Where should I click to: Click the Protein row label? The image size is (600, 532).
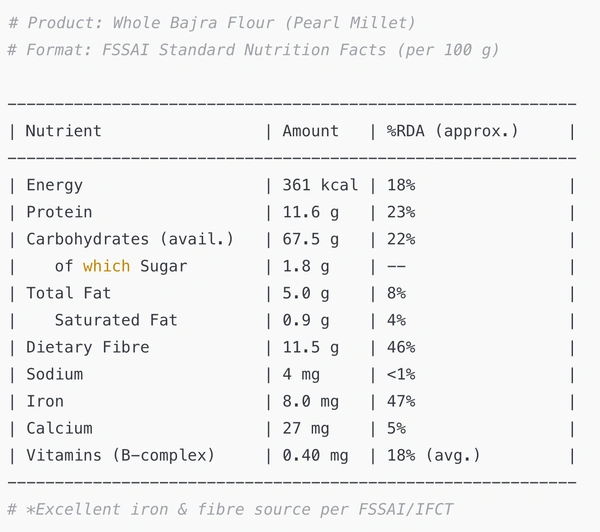(x=59, y=212)
